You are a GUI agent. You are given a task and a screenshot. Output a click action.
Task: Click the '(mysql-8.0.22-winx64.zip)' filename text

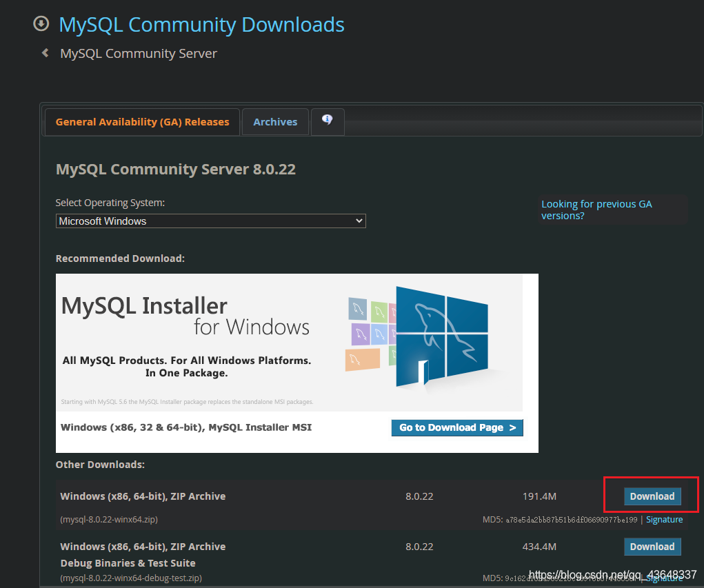[109, 519]
